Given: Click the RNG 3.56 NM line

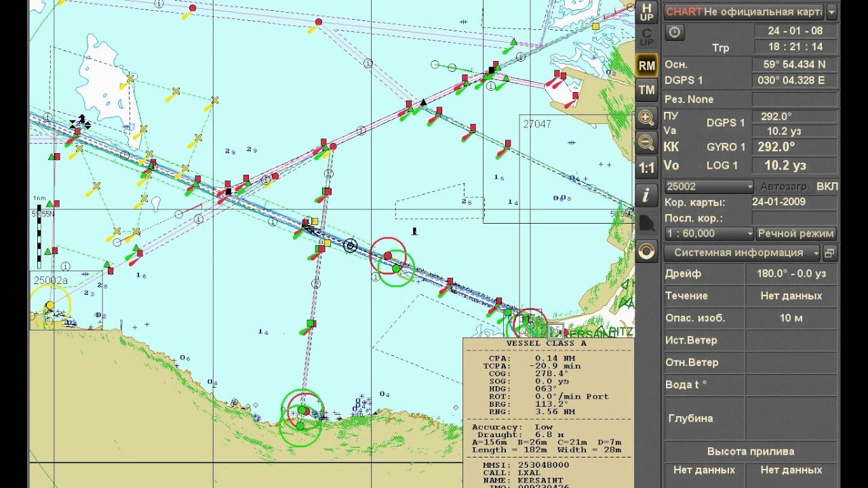Looking at the screenshot, I should tap(532, 411).
